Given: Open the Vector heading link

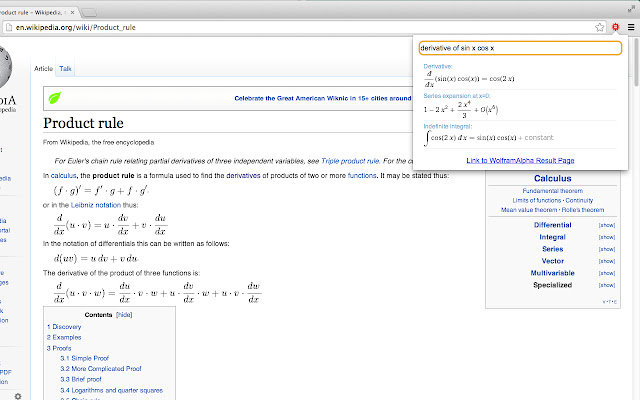Looking at the screenshot, I should [553, 261].
